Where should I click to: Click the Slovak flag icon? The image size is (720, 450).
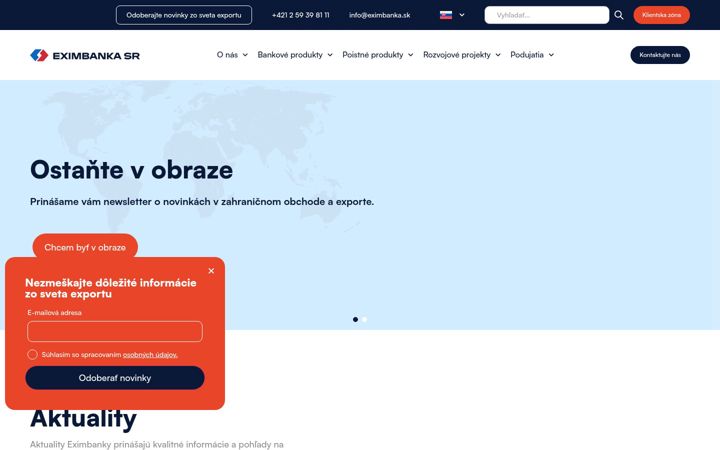[x=446, y=15]
